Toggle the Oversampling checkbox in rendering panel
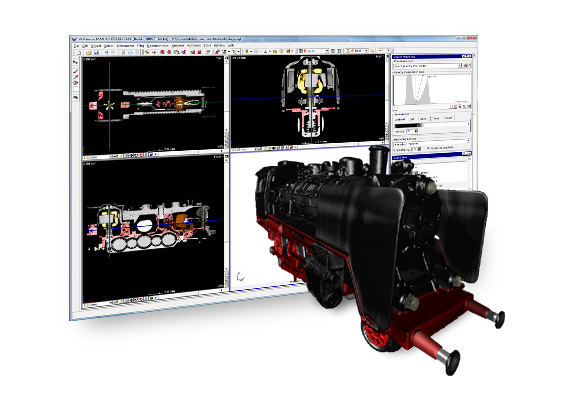 [x=394, y=150]
